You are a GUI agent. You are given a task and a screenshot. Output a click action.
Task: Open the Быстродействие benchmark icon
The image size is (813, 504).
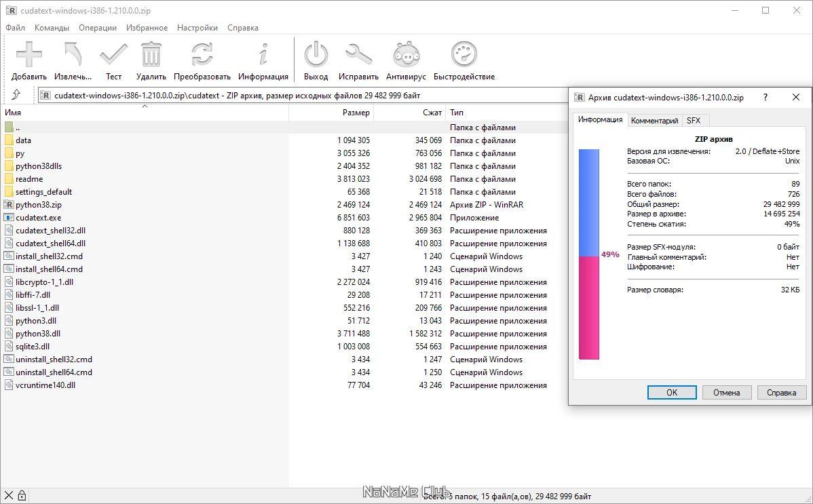click(x=464, y=54)
